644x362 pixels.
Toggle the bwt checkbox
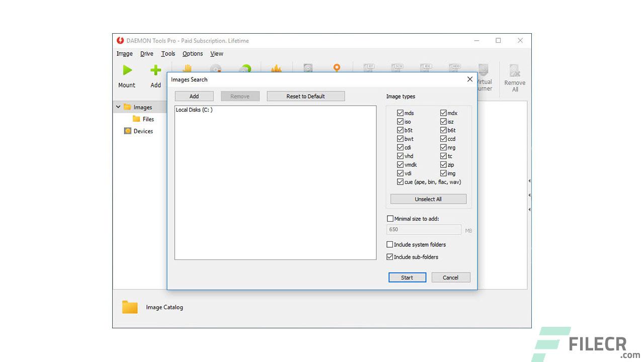point(400,139)
